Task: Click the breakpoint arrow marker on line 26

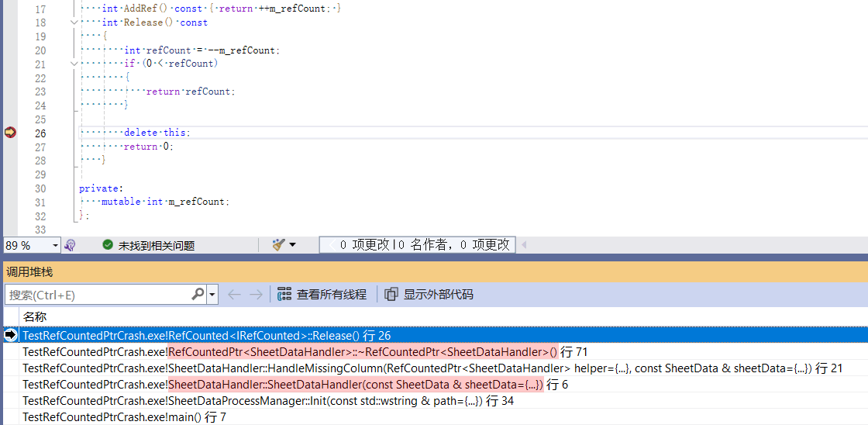Action: (x=10, y=133)
